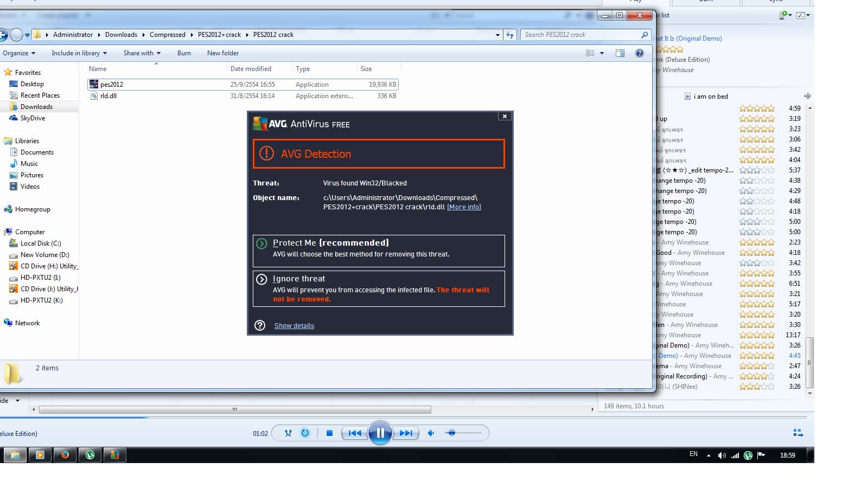868x488 pixels.
Task: Select the pes2012 application file
Action: point(243,85)
